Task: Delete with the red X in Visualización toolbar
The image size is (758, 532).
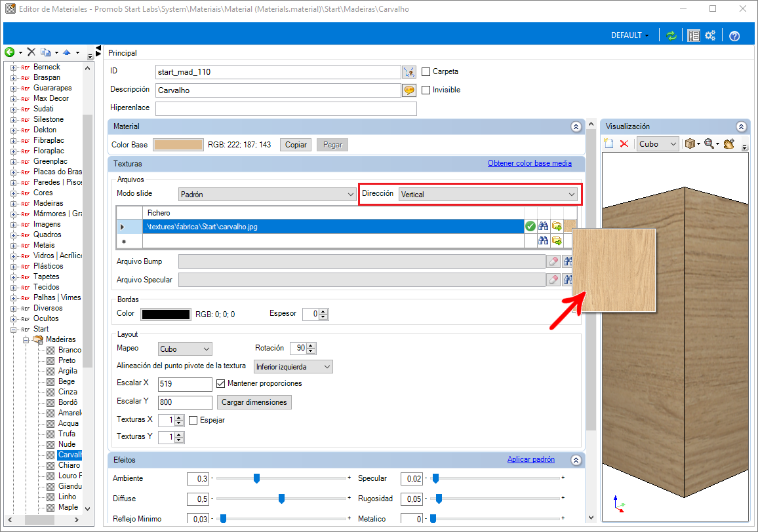Action: 624,143
